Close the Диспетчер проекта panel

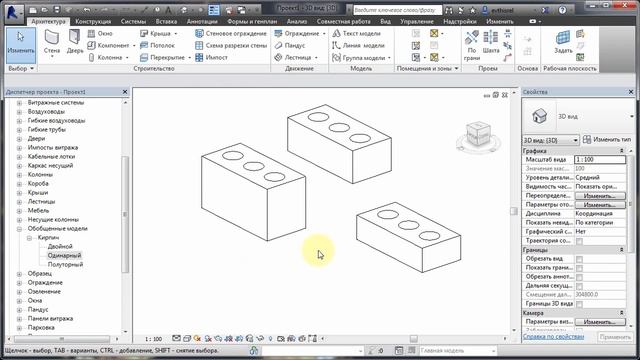coord(125,92)
